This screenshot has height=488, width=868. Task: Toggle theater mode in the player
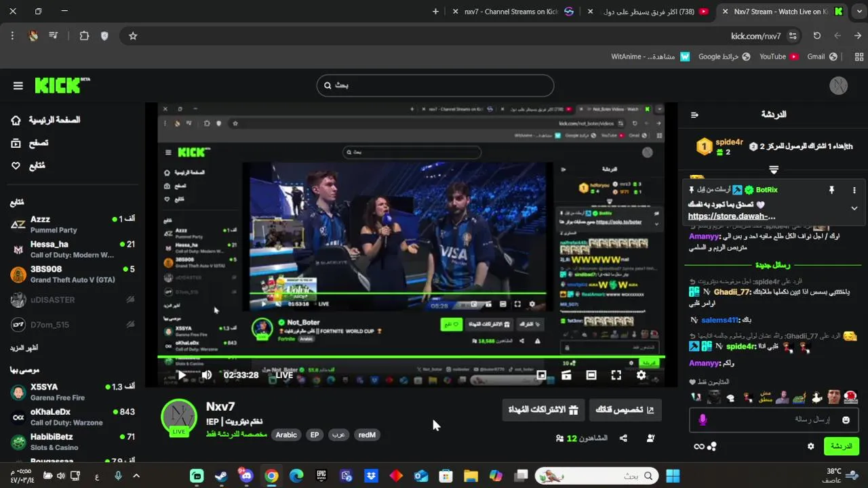[x=591, y=375]
